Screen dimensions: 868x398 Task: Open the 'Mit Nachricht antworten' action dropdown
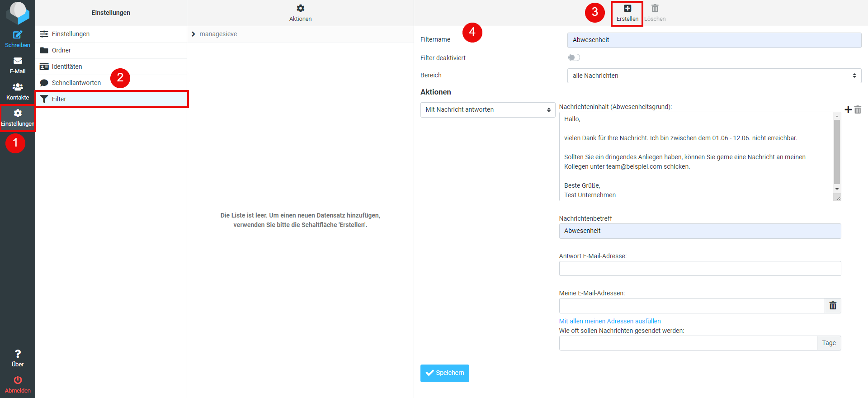click(487, 110)
